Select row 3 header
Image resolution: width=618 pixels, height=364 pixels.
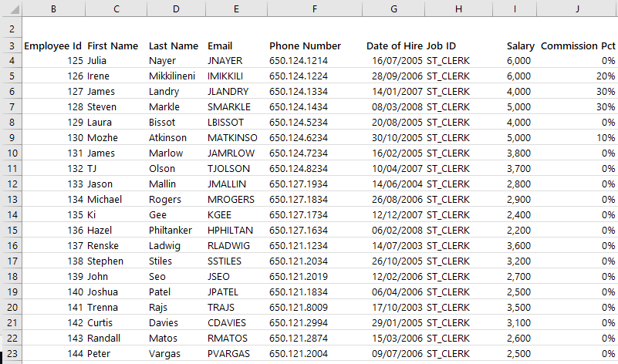click(x=12, y=45)
